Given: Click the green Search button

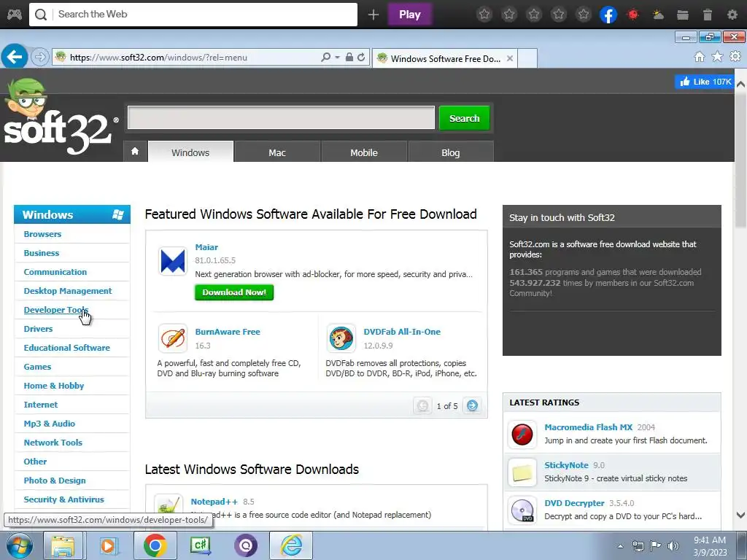Looking at the screenshot, I should [465, 118].
